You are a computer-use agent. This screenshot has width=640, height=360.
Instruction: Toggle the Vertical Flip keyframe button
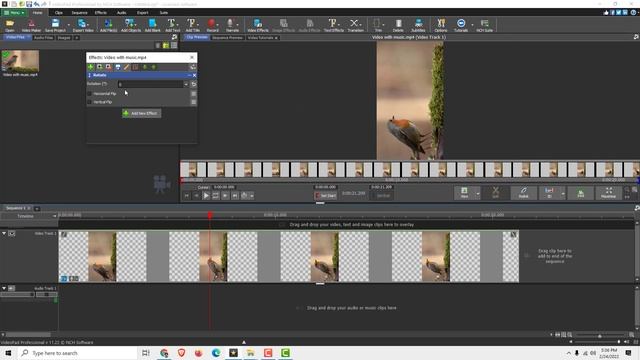(193, 102)
